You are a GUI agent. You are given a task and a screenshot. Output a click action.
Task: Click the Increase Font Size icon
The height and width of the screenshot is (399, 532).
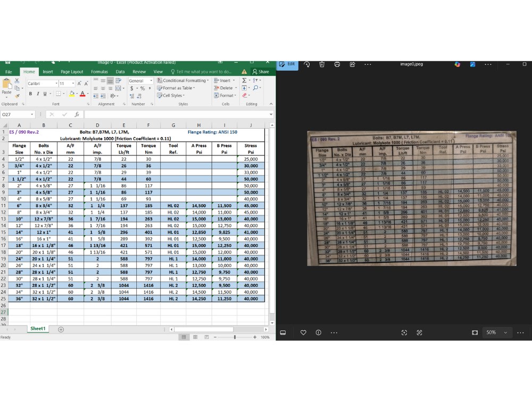(79, 84)
